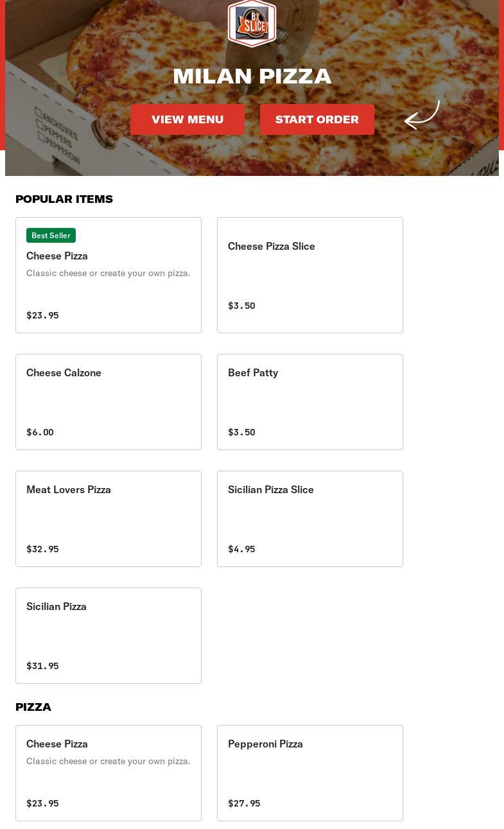Select the Cheese Pizza Slice item
Screen dimensions: 504x829
click(310, 275)
